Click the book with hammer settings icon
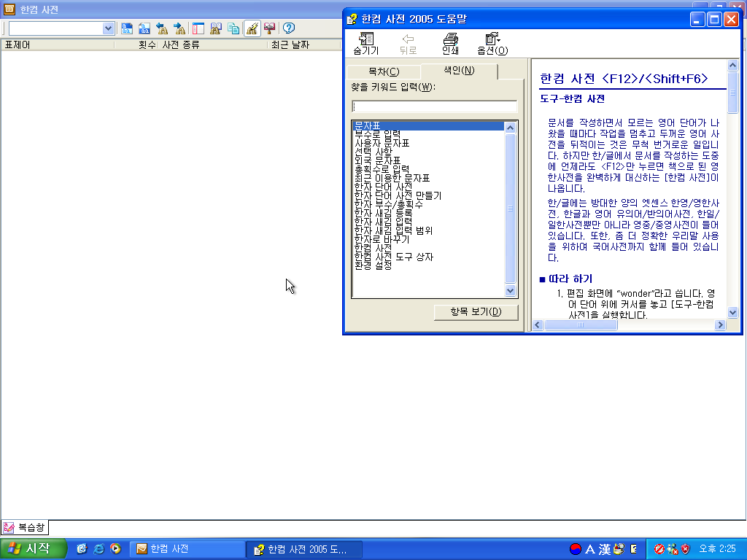Viewport: 747px width, 560px height. tap(270, 28)
